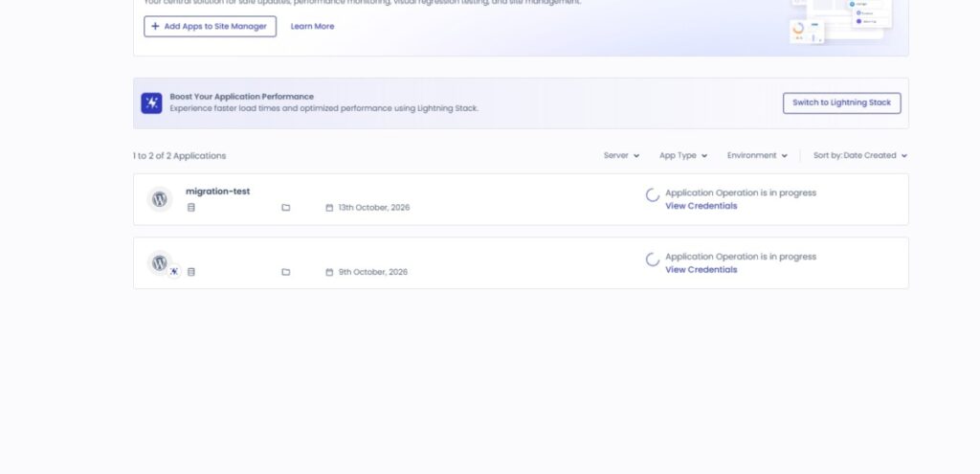Open the Sort by Date Created dropdown
This screenshot has height=474, width=980.
860,156
